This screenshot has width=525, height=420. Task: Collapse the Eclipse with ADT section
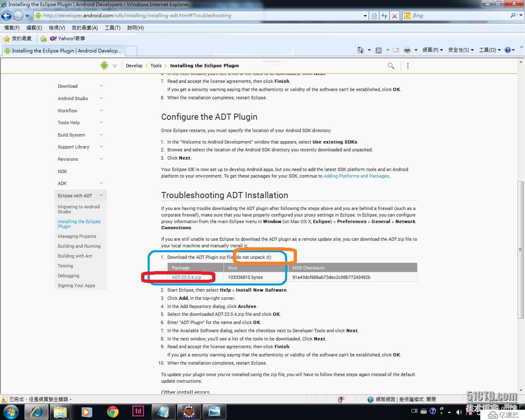pyautogui.click(x=101, y=196)
